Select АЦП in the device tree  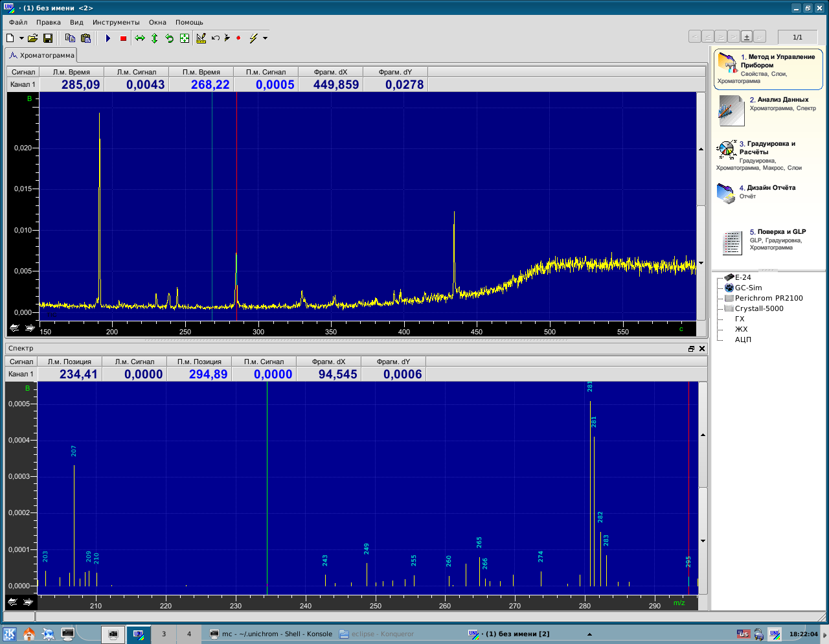point(743,339)
